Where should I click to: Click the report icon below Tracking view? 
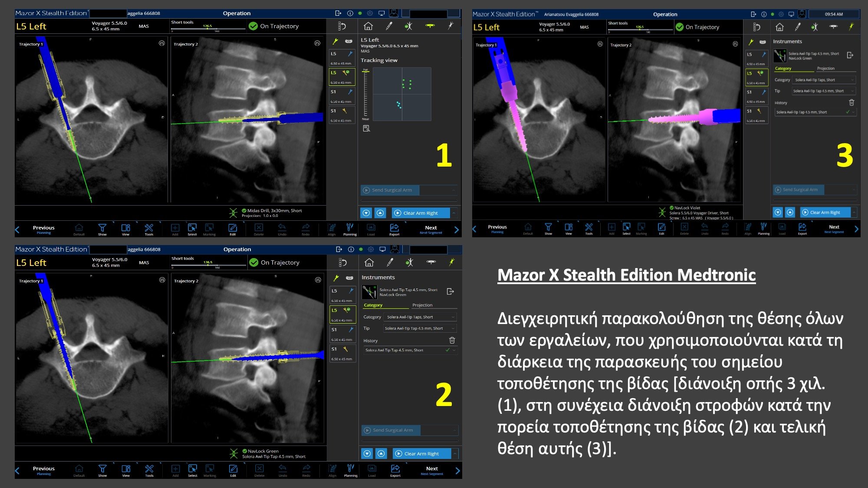366,128
